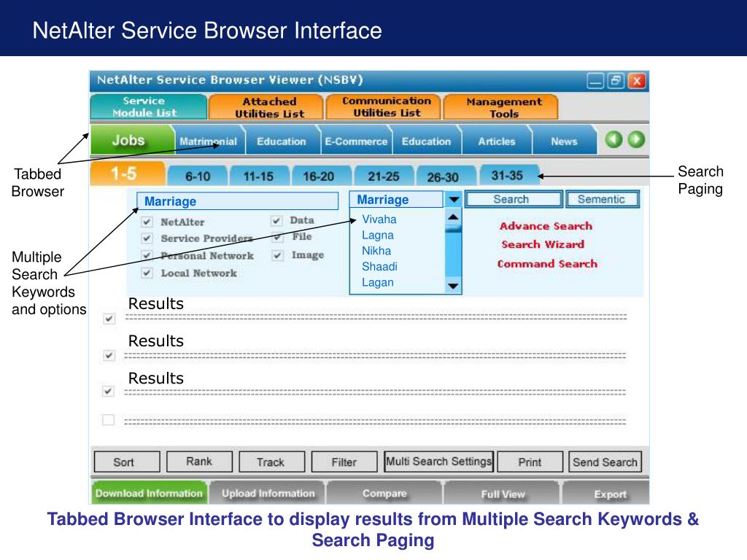This screenshot has height=560, width=747.
Task: Open the Export tab
Action: pos(606,494)
